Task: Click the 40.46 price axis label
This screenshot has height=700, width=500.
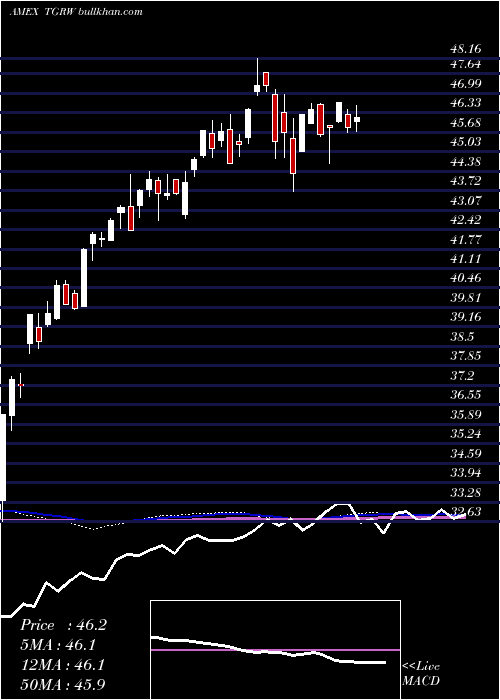Action: [465, 278]
